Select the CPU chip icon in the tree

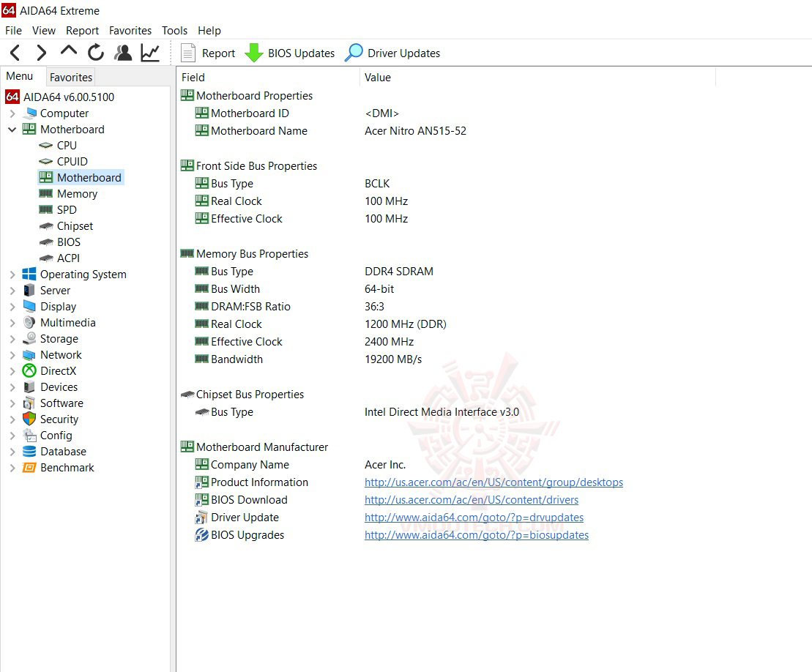pos(46,146)
